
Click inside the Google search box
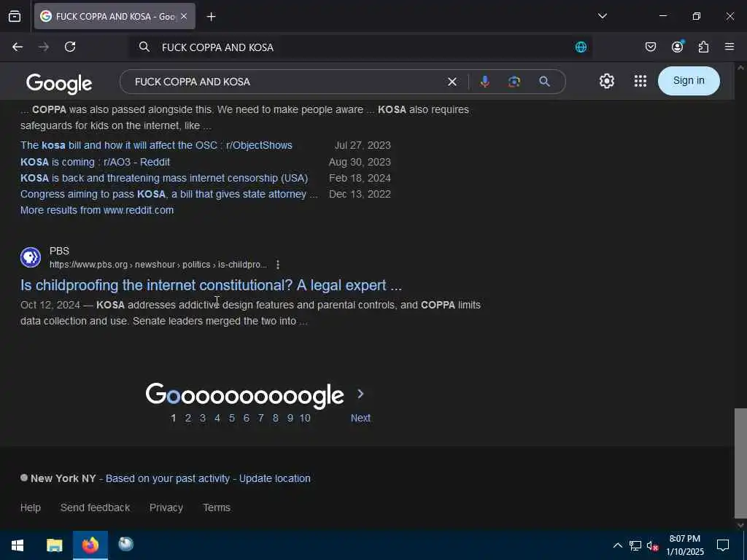[x=286, y=82]
